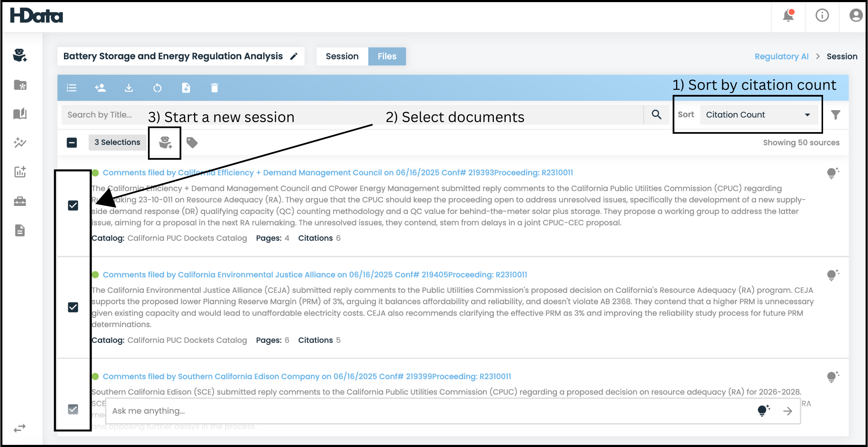This screenshot has width=868, height=447.
Task: Click the session title text
Action: pos(173,56)
